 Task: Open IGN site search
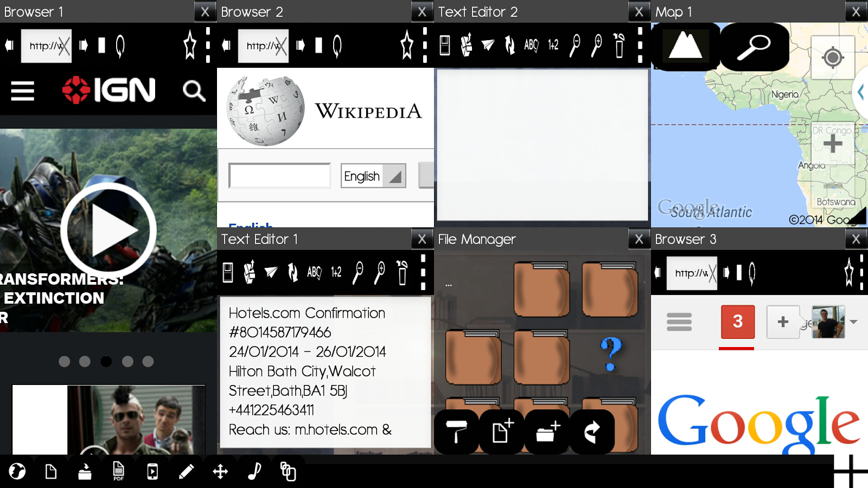pos(194,91)
